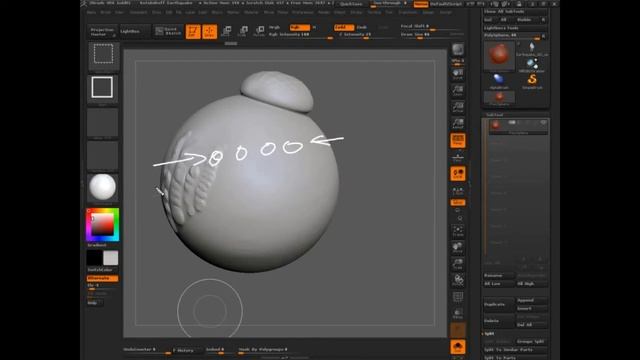Toggle See-through slider in title bar

[x=389, y=4]
